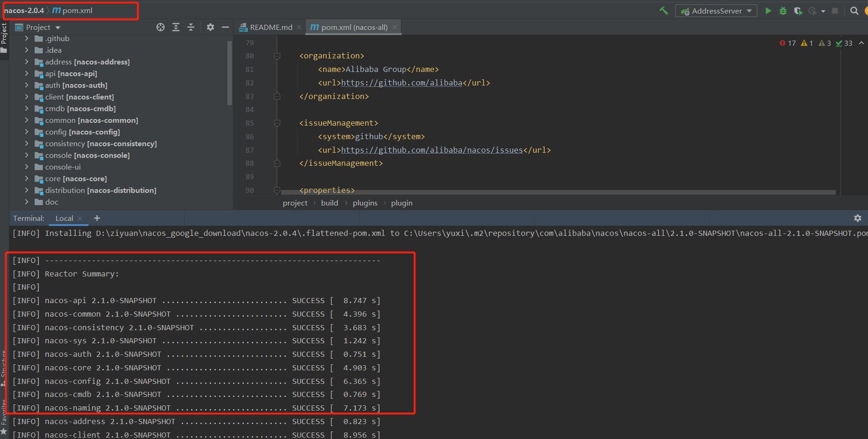This screenshot has height=439, width=868.
Task: Open Search Everywhere magnifier icon
Action: [x=854, y=11]
